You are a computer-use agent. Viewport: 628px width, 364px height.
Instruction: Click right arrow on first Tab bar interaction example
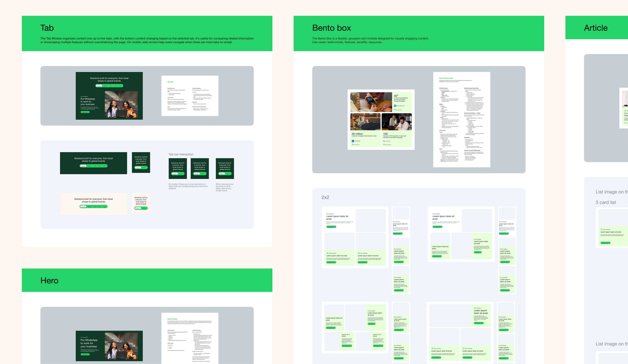(185, 174)
